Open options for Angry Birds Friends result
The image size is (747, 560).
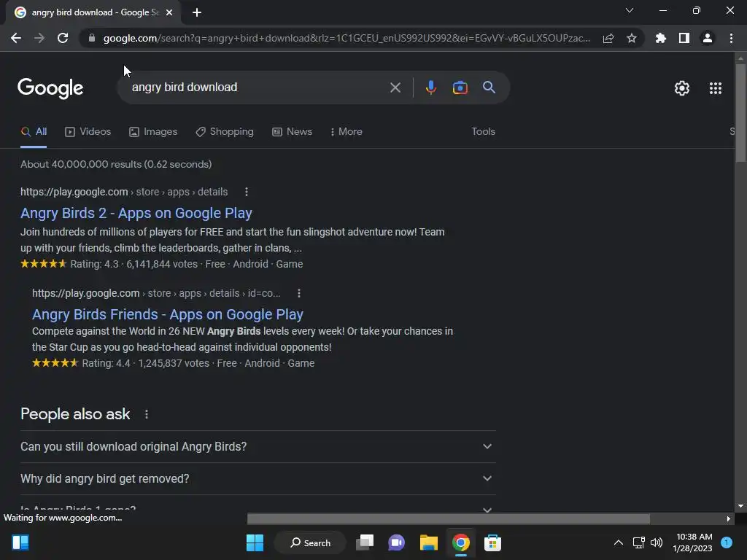[x=298, y=293]
